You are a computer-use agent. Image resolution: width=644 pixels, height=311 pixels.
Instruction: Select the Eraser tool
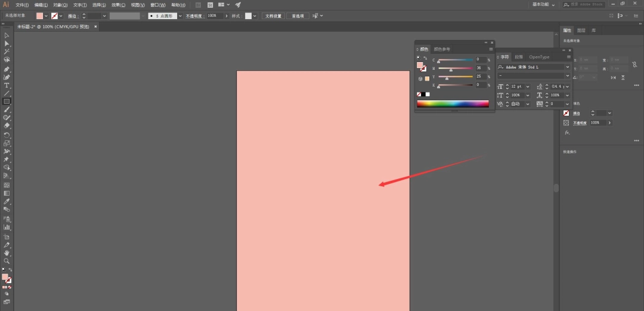[7, 126]
